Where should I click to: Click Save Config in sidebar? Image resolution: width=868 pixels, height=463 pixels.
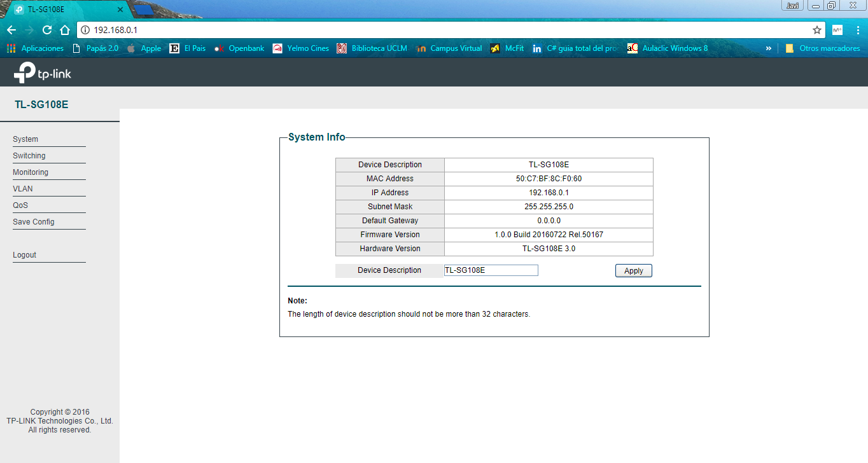(x=34, y=222)
